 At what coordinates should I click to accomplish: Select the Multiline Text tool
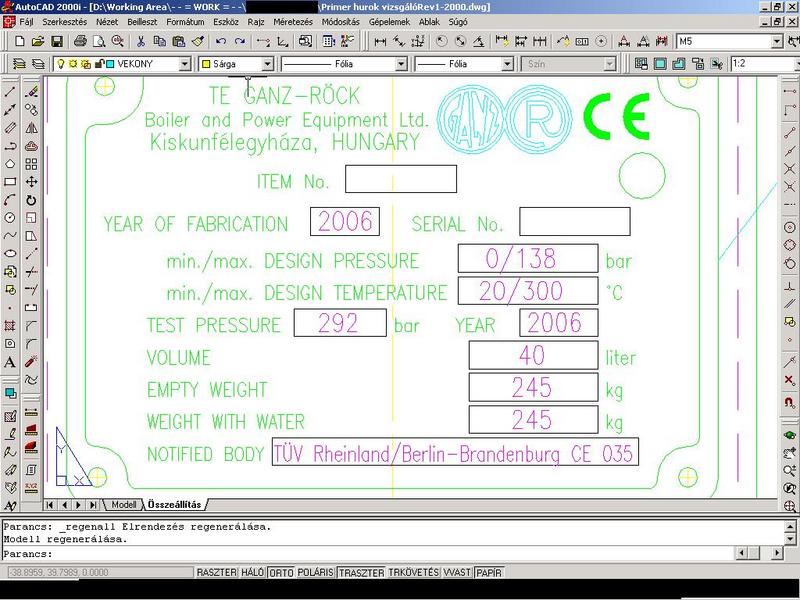click(10, 362)
